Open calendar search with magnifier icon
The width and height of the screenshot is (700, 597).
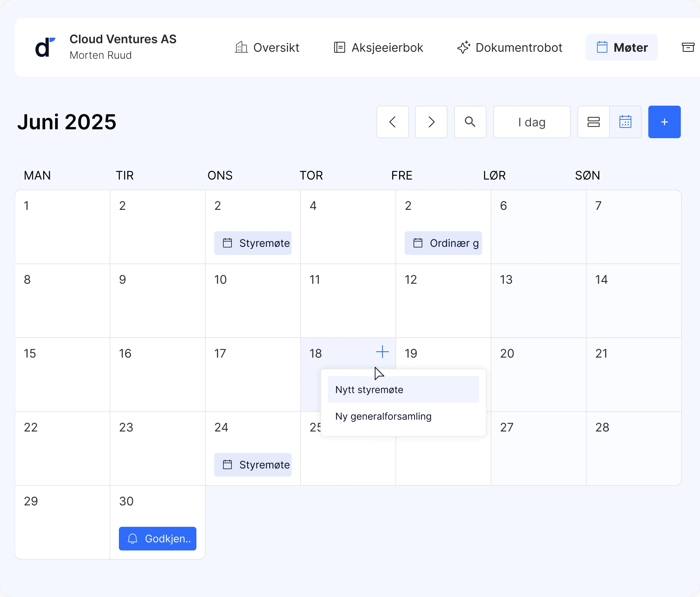point(470,122)
